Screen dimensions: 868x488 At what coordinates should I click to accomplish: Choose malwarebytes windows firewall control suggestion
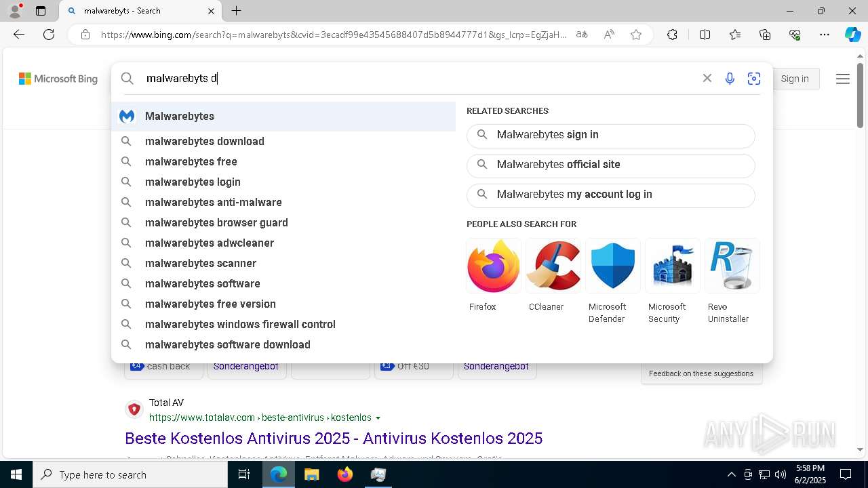point(283,324)
